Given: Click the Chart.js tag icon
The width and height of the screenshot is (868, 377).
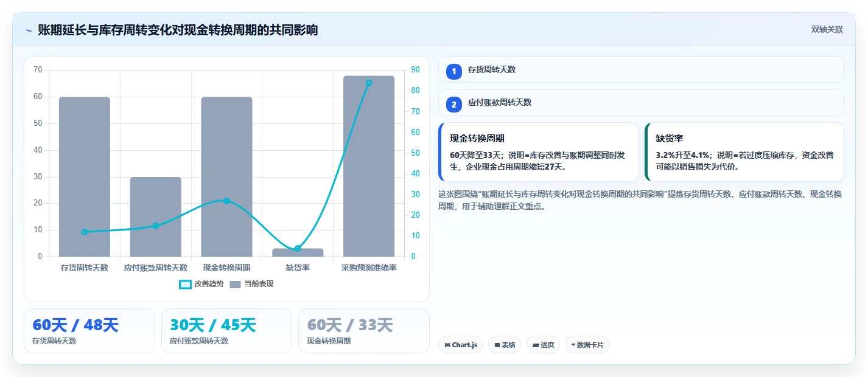Looking at the screenshot, I should [447, 345].
